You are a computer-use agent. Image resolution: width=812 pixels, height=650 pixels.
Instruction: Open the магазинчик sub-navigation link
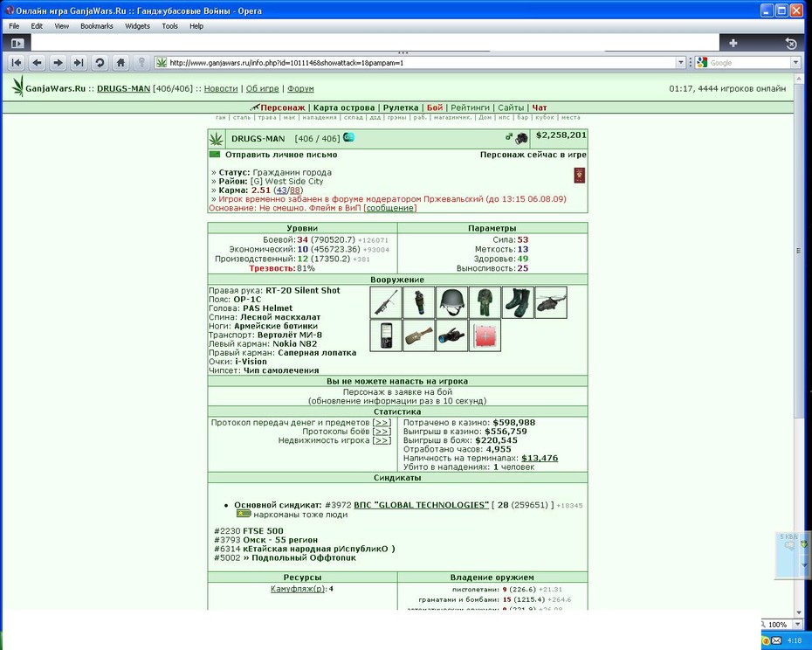click(452, 118)
